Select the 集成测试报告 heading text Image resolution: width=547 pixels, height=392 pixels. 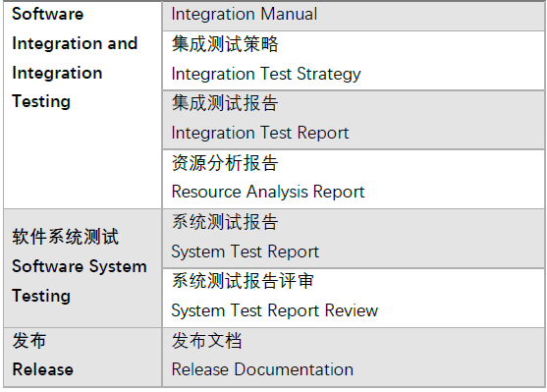[x=225, y=103]
